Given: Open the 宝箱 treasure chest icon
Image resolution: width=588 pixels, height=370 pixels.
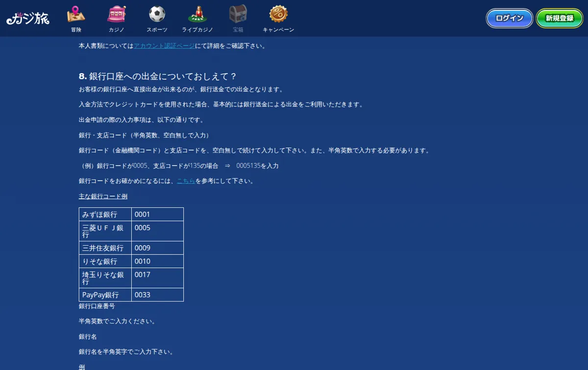Looking at the screenshot, I should (238, 14).
